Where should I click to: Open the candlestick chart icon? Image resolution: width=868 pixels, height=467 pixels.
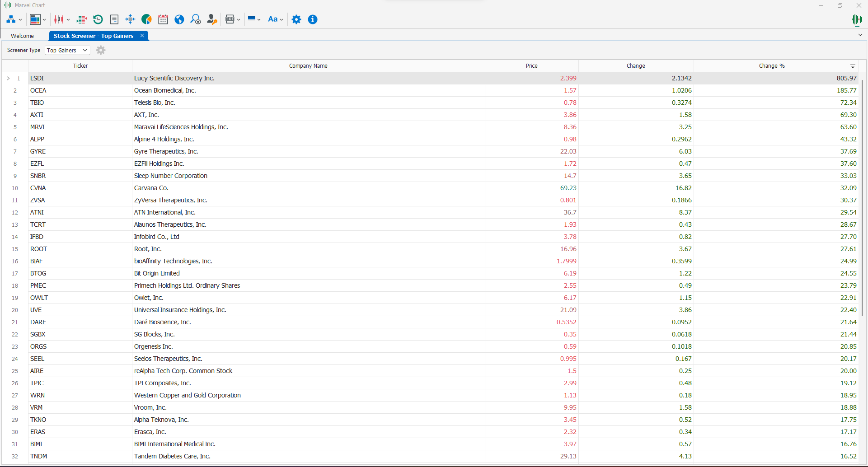point(59,19)
